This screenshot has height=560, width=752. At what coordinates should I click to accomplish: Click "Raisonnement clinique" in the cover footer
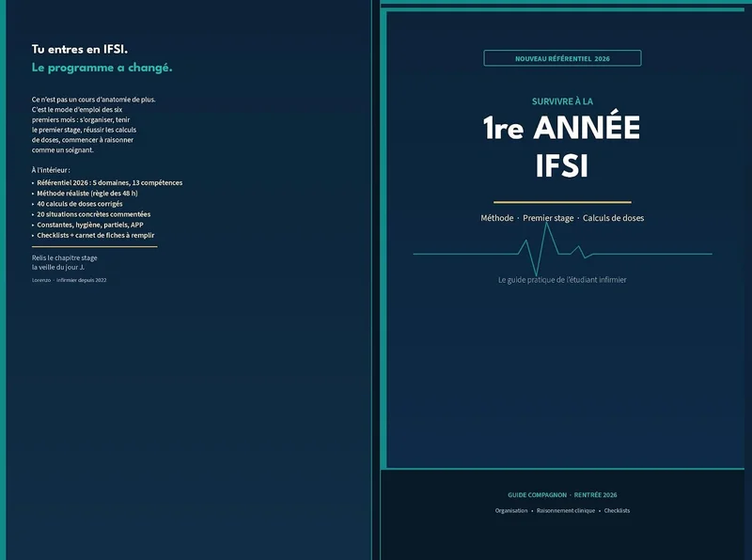coord(566,510)
